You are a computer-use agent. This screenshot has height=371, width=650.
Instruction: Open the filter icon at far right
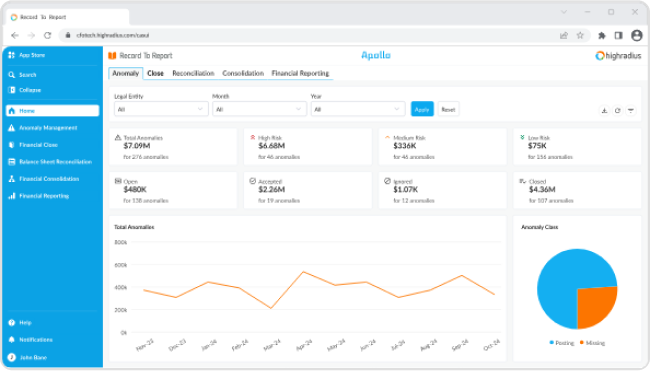(631, 111)
